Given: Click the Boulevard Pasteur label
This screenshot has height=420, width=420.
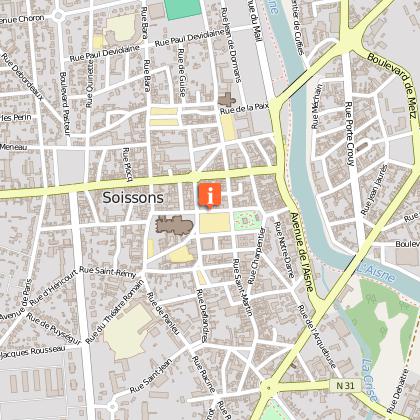Looking at the screenshot, I should pyautogui.click(x=64, y=104).
